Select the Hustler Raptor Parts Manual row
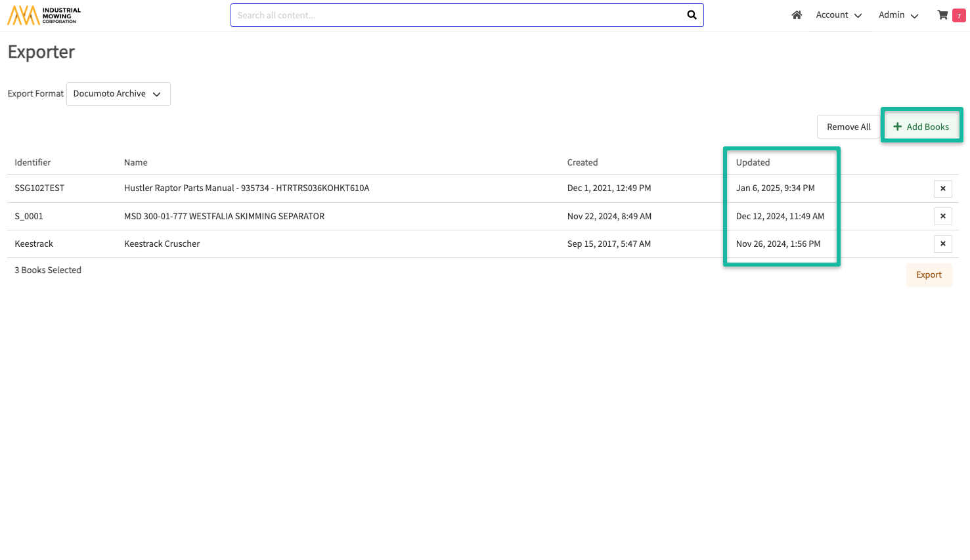970x560 pixels. point(246,188)
